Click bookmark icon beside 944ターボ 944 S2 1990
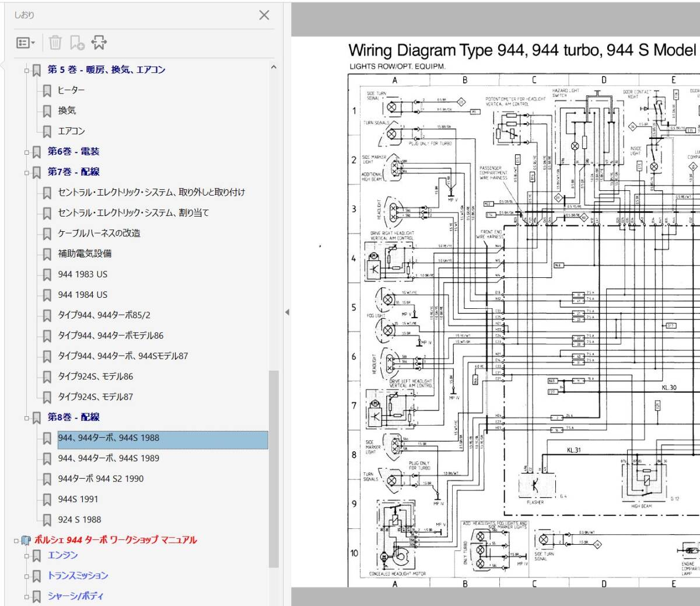Viewport: 700px width, 606px height. pos(47,479)
